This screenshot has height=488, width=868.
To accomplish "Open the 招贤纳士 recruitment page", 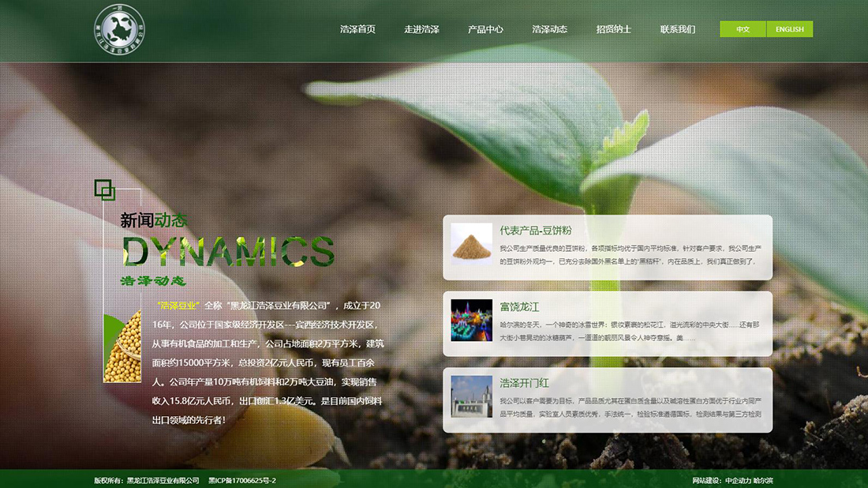I will coord(614,29).
